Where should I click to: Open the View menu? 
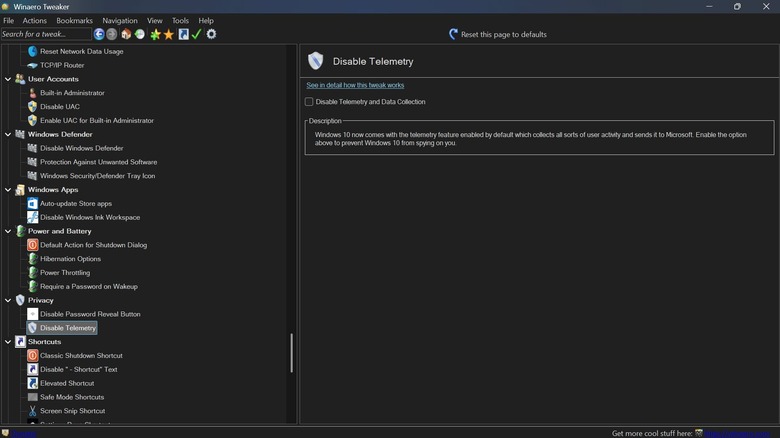tap(155, 20)
